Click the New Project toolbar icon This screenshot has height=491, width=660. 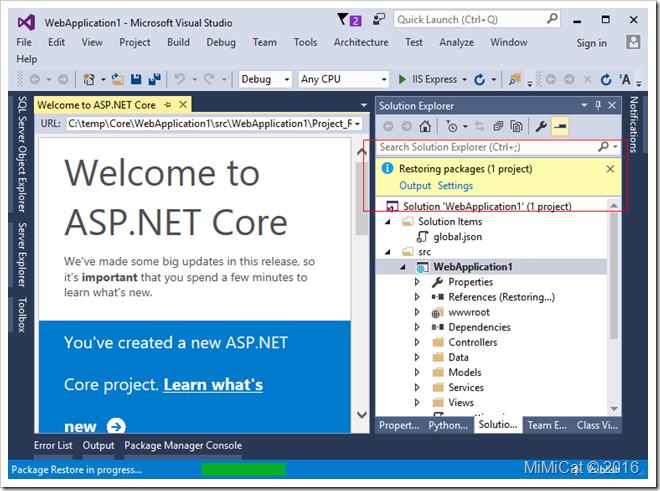(x=89, y=79)
